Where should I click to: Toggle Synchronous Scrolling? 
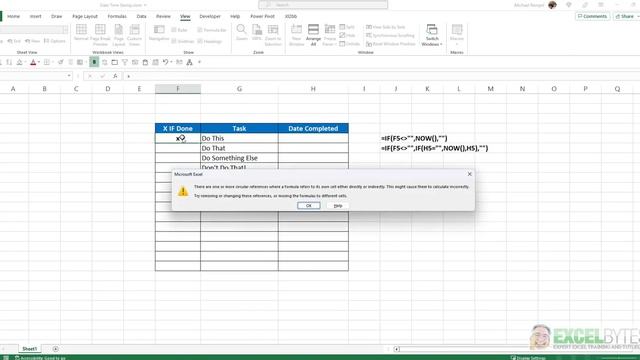[x=390, y=36]
